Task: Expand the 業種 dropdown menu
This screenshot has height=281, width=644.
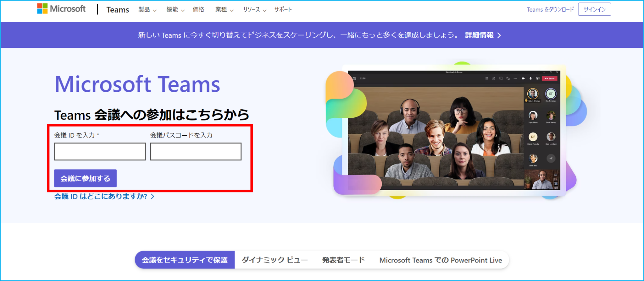Action: click(x=224, y=10)
